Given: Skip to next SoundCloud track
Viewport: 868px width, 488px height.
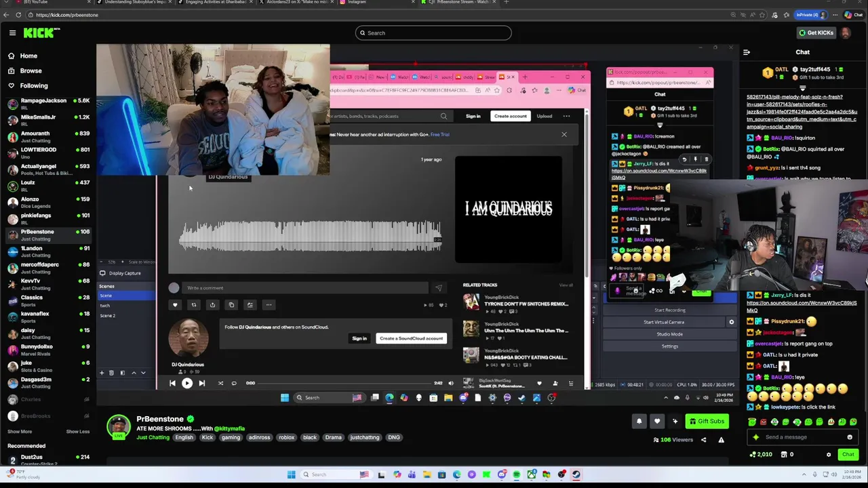Looking at the screenshot, I should point(201,383).
